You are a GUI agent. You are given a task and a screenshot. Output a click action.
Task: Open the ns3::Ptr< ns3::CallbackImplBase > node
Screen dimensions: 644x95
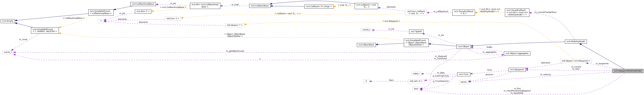coord(205,6)
